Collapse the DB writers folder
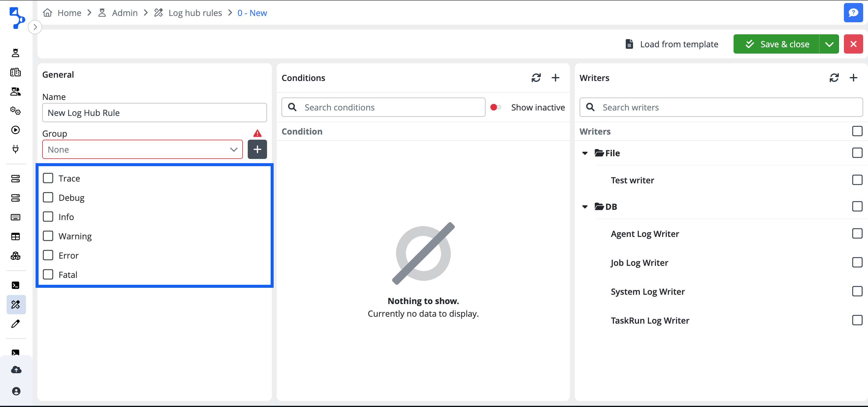The height and width of the screenshot is (407, 868). pos(585,207)
